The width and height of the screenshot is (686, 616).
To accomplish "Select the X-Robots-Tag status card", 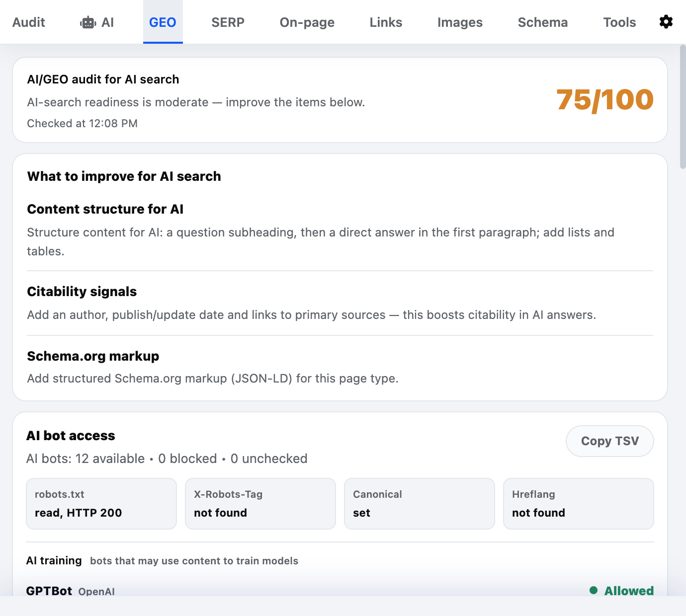I will point(260,504).
